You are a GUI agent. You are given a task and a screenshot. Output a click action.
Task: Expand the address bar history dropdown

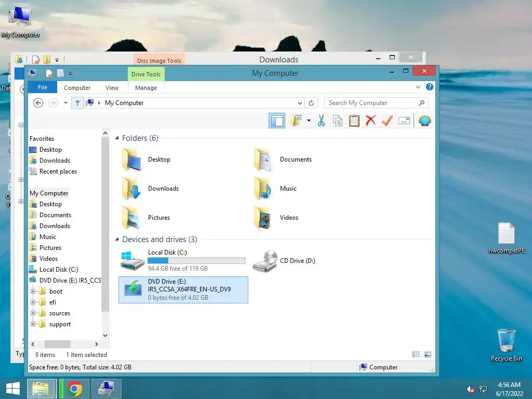(x=300, y=103)
